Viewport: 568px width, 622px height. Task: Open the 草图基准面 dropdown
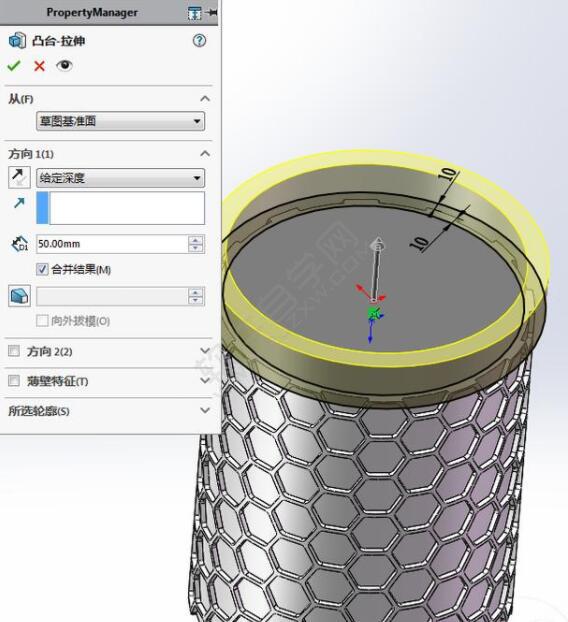pyautogui.click(x=120, y=121)
